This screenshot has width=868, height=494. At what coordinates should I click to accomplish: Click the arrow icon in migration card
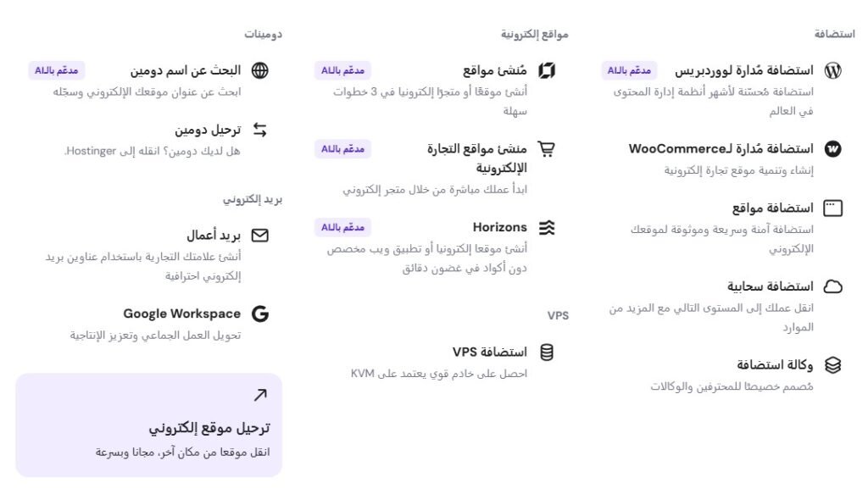(x=260, y=395)
